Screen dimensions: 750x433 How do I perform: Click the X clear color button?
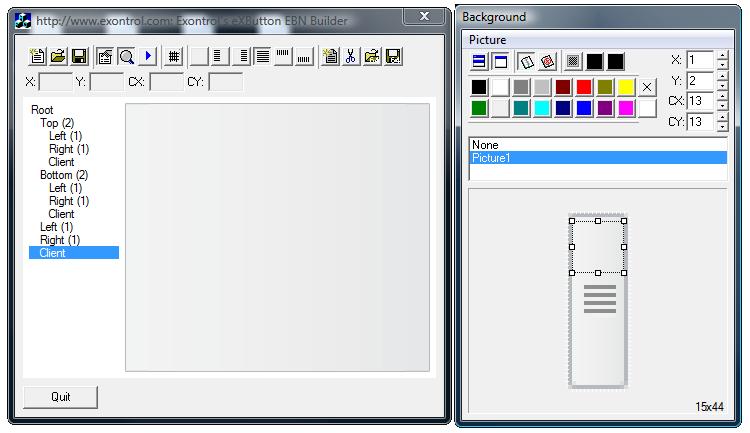click(x=647, y=87)
